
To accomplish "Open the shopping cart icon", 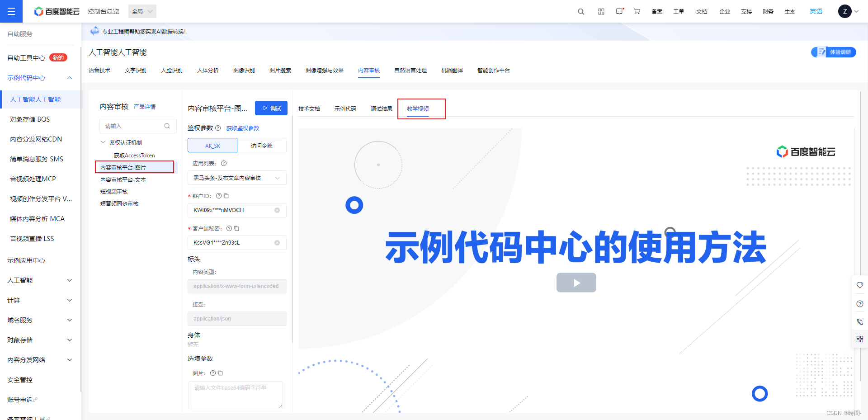I will tap(637, 11).
